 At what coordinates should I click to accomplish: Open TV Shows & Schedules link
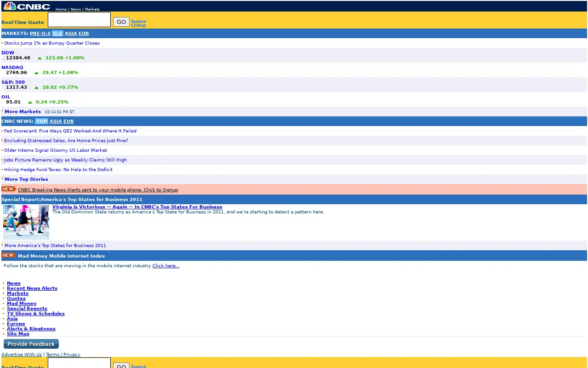click(x=36, y=314)
